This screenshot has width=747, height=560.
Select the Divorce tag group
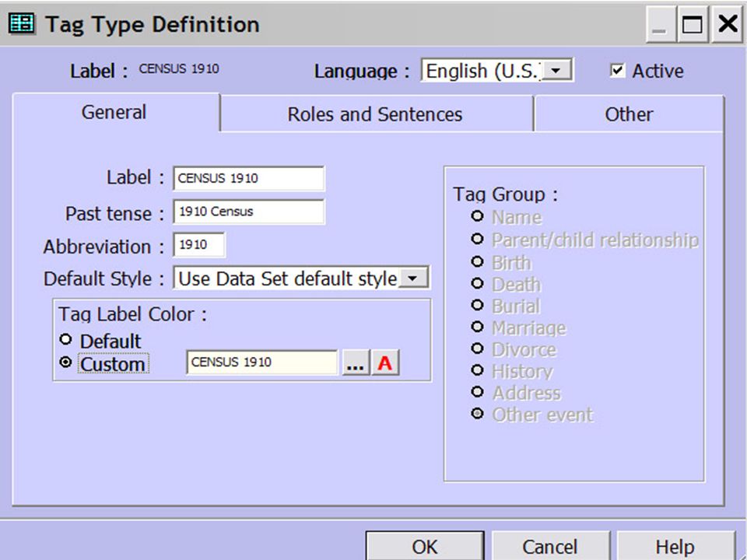click(x=477, y=348)
